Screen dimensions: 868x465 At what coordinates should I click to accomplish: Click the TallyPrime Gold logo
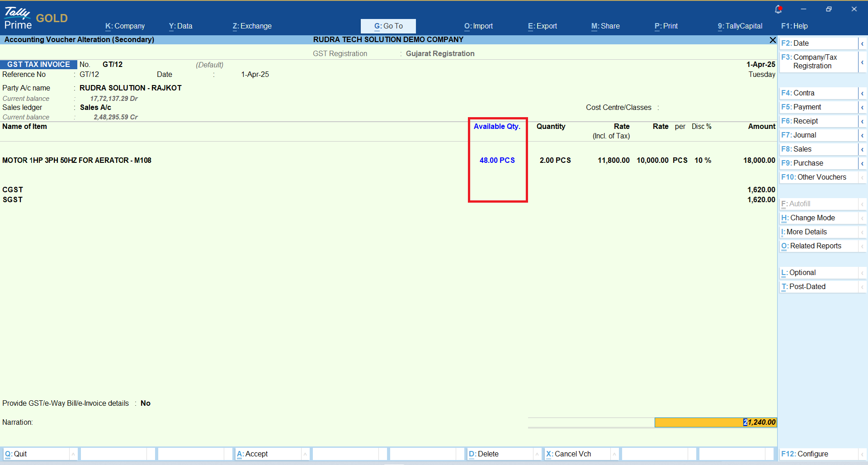tap(35, 18)
